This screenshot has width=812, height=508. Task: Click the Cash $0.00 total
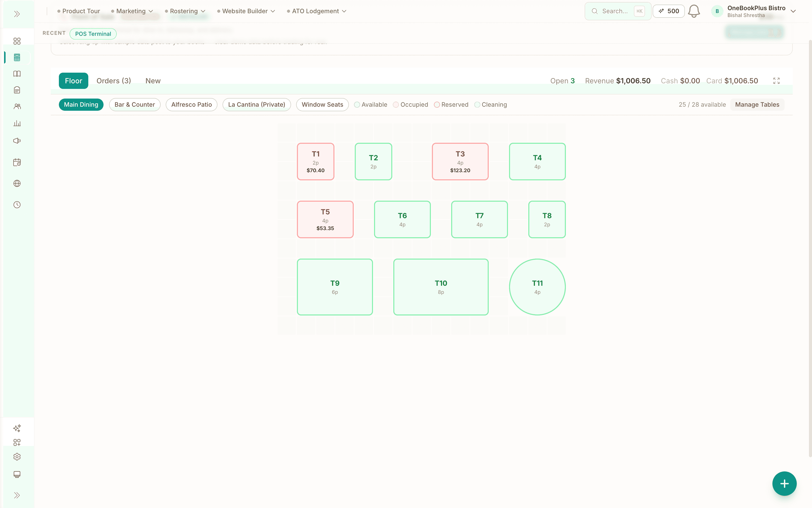click(x=680, y=81)
